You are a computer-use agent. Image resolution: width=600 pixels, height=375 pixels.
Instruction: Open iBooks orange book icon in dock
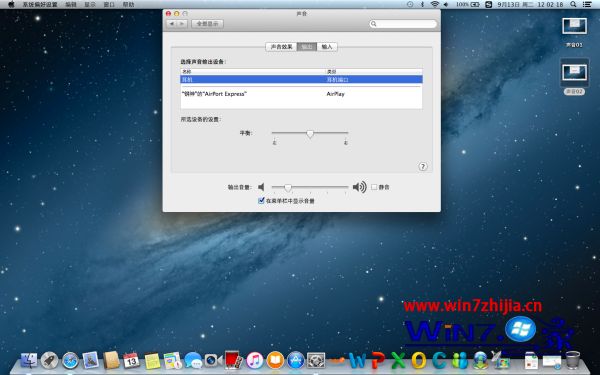click(x=275, y=360)
